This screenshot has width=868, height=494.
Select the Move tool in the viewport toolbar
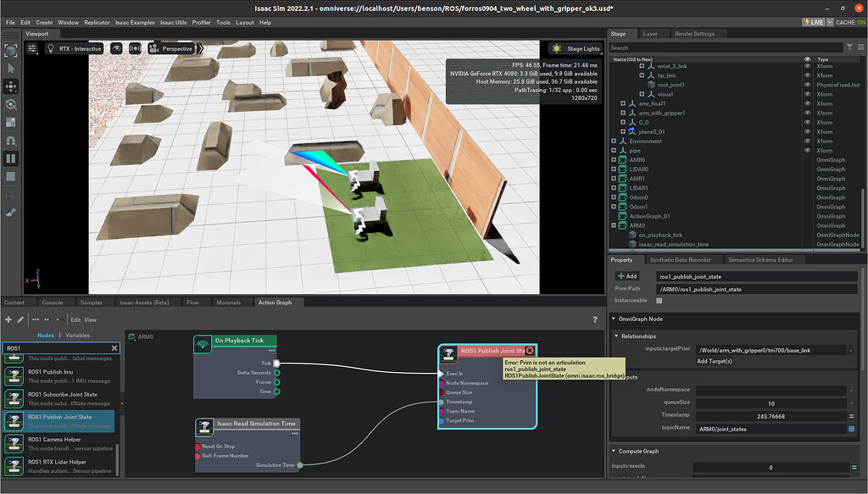click(x=12, y=86)
